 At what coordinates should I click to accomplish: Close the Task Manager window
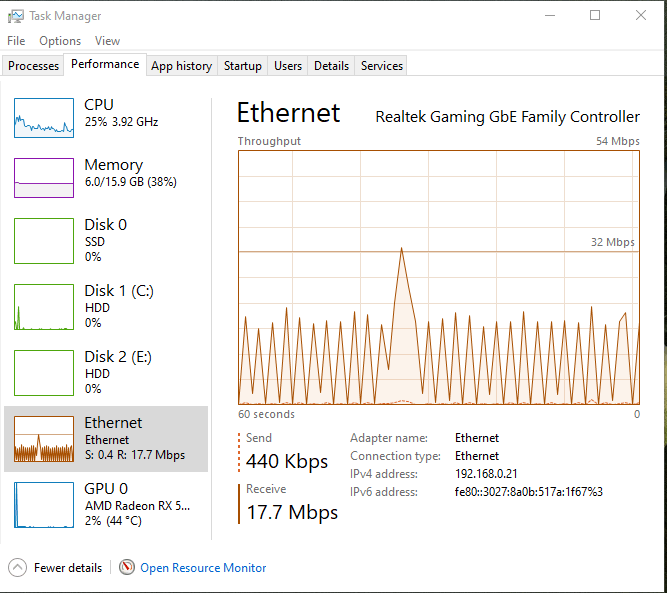[641, 15]
